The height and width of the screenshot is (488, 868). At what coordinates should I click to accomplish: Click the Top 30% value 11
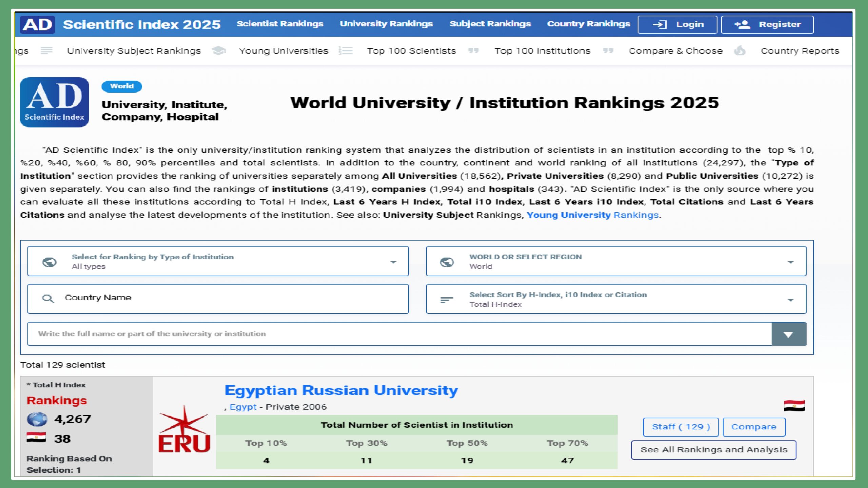[366, 461]
